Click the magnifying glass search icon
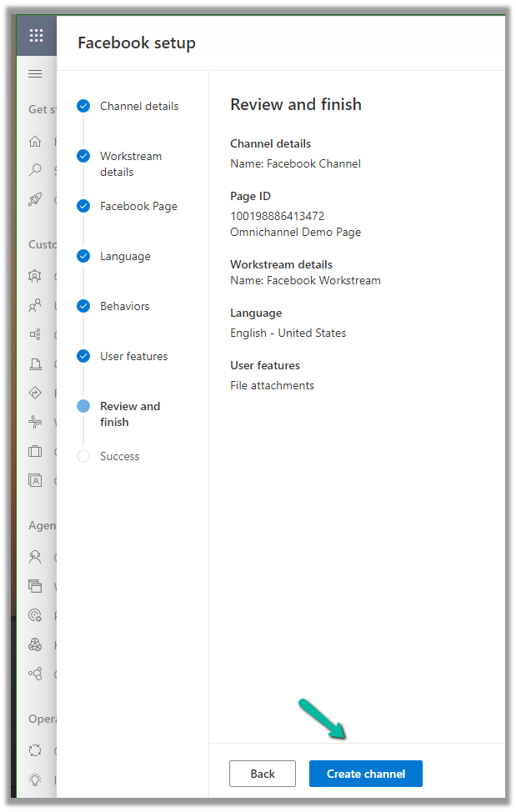This screenshot has height=812, width=516. [35, 170]
